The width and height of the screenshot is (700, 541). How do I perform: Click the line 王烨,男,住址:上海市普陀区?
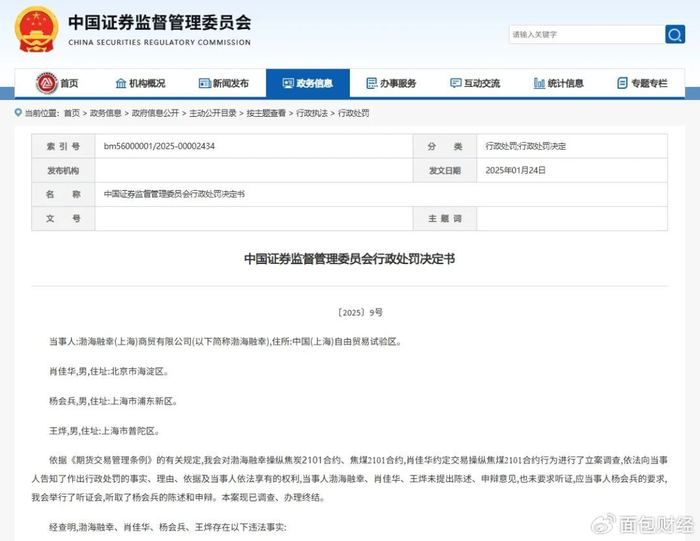click(x=104, y=431)
